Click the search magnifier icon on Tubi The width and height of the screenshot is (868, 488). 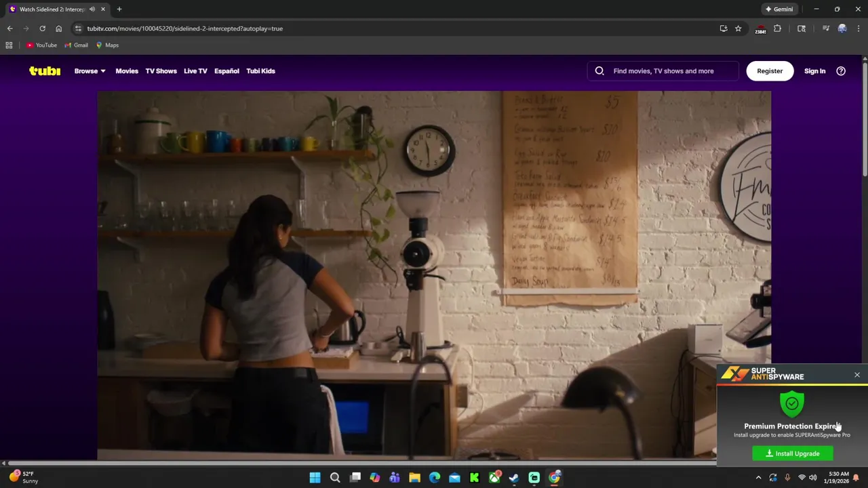[599, 70]
